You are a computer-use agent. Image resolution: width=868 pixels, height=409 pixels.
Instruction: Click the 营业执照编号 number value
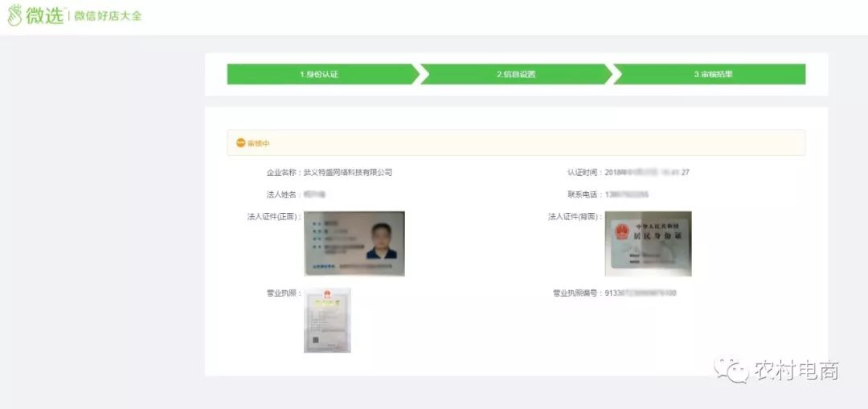[640, 293]
